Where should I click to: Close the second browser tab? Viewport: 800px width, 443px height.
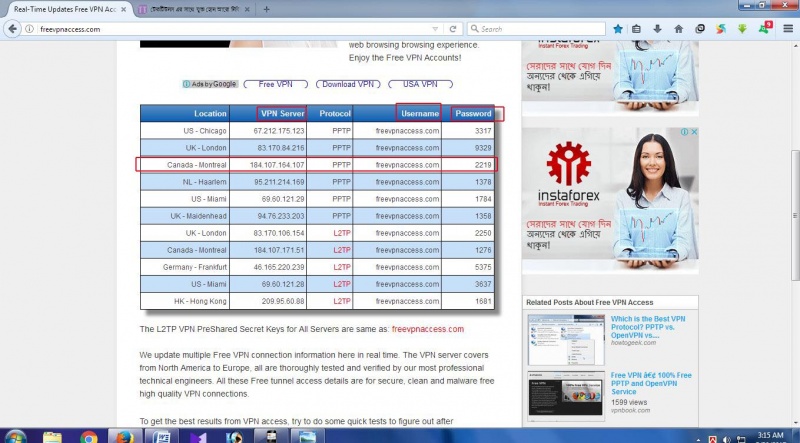point(247,9)
